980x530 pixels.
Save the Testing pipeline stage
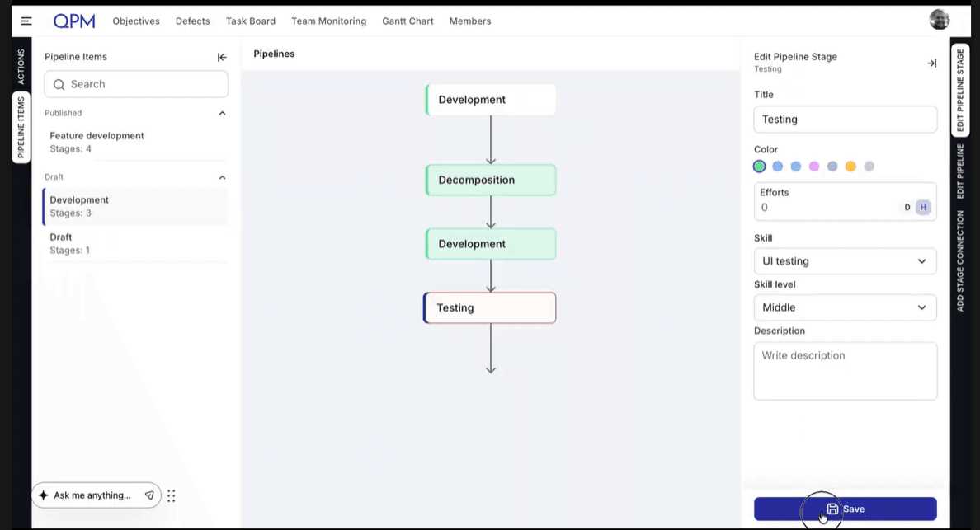(845, 509)
